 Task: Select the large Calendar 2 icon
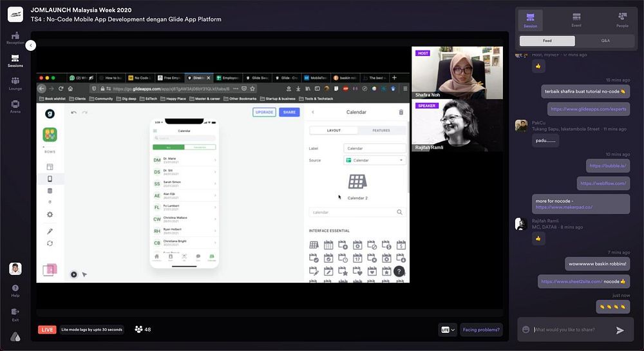click(x=357, y=182)
